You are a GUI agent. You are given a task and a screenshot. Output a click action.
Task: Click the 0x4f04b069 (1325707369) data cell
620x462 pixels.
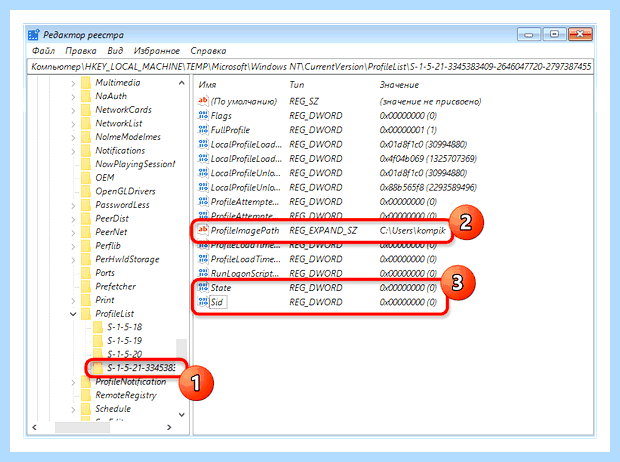tap(428, 159)
